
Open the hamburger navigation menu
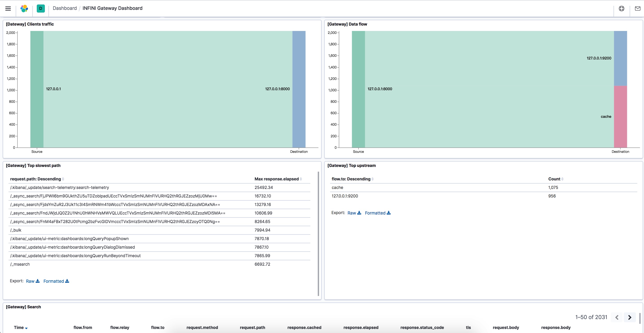[8, 9]
